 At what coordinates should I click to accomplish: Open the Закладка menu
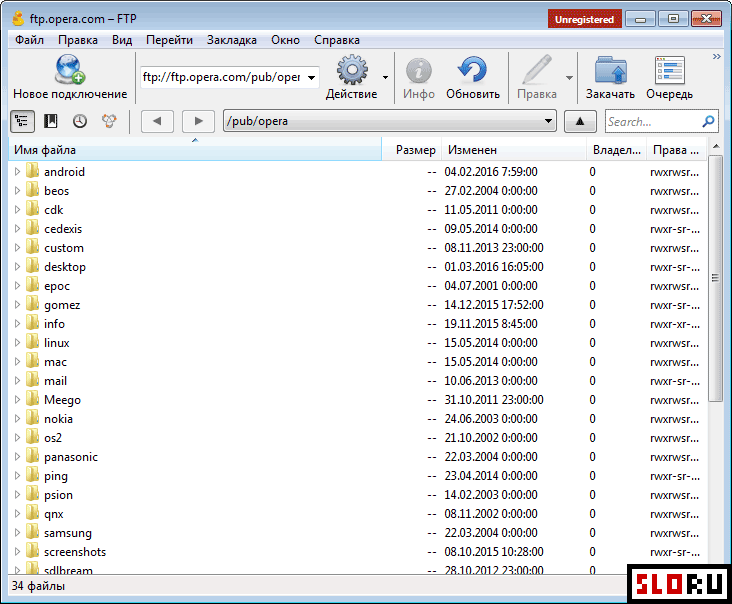click(232, 40)
